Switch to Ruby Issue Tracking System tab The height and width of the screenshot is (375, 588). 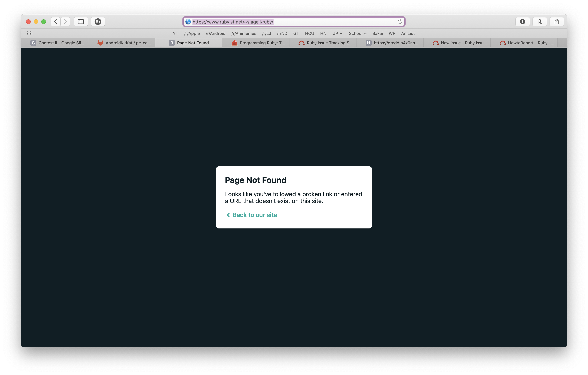(x=326, y=43)
